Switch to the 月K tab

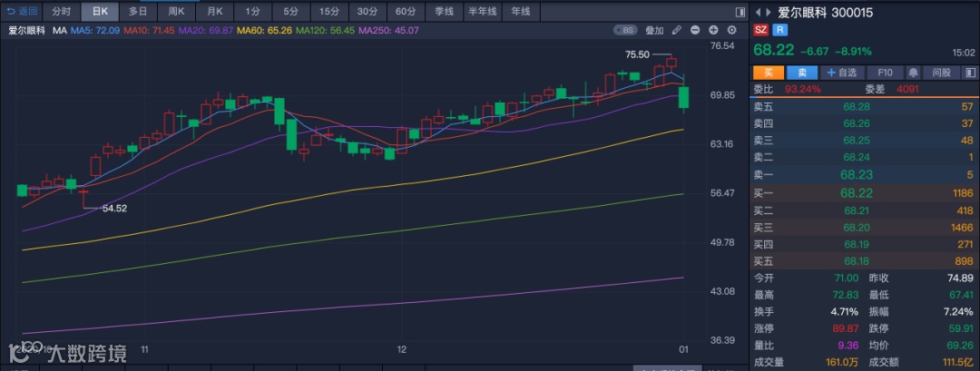(x=214, y=11)
